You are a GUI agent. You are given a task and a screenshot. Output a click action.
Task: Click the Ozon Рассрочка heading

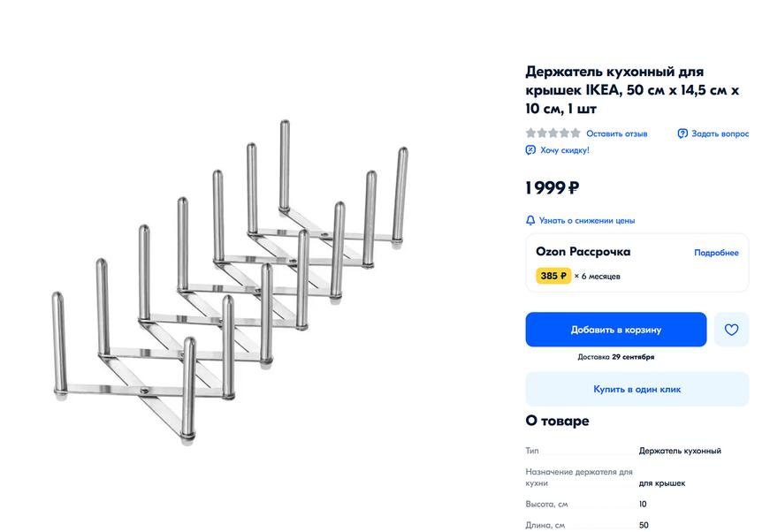pyautogui.click(x=583, y=252)
